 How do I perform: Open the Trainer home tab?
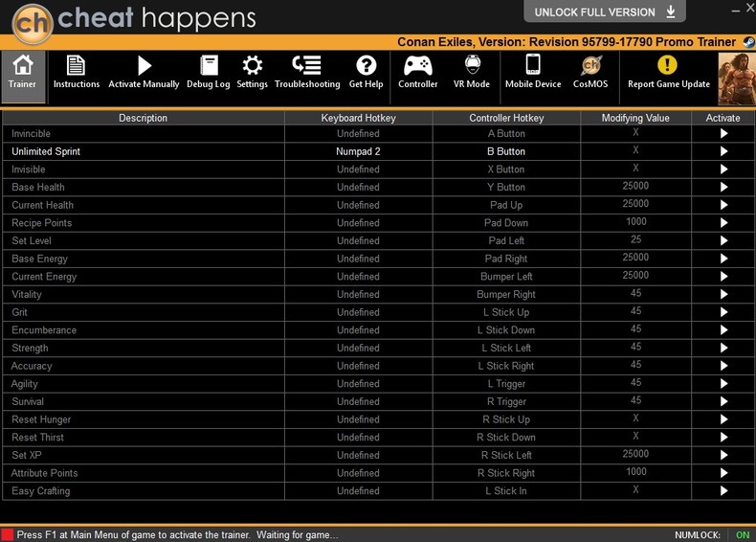pos(23,77)
